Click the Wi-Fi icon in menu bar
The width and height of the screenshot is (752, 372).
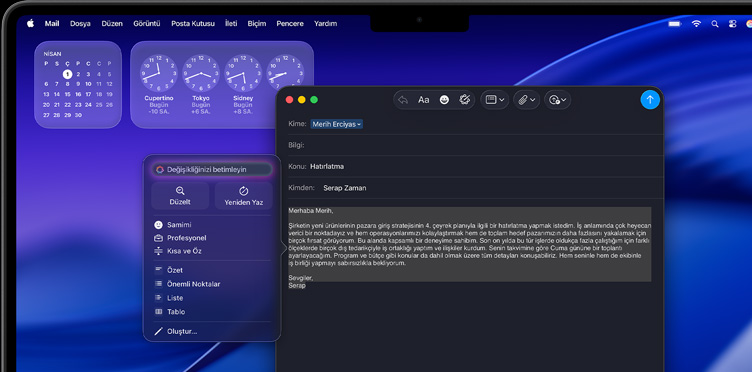696,23
